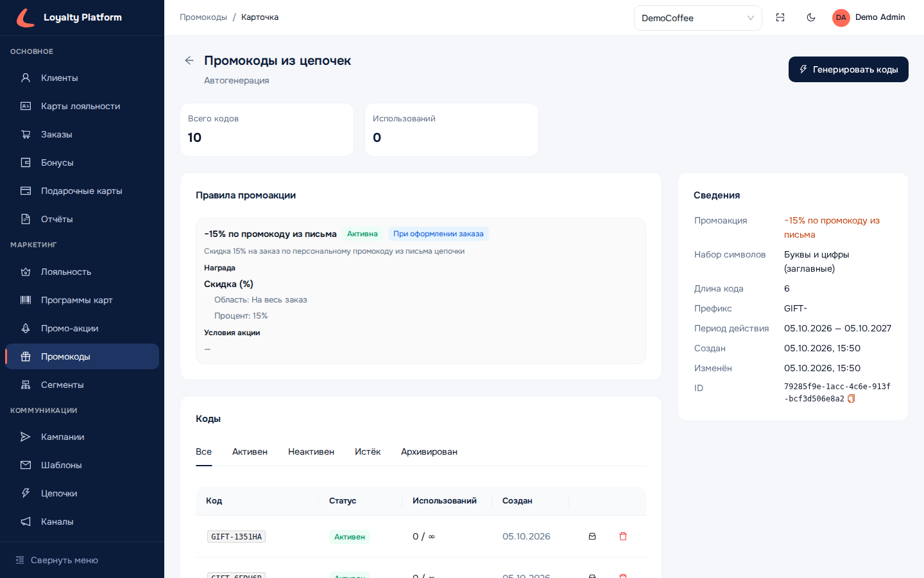Click the При оформлении заказа tag
The height and width of the screenshot is (578, 924).
438,234
